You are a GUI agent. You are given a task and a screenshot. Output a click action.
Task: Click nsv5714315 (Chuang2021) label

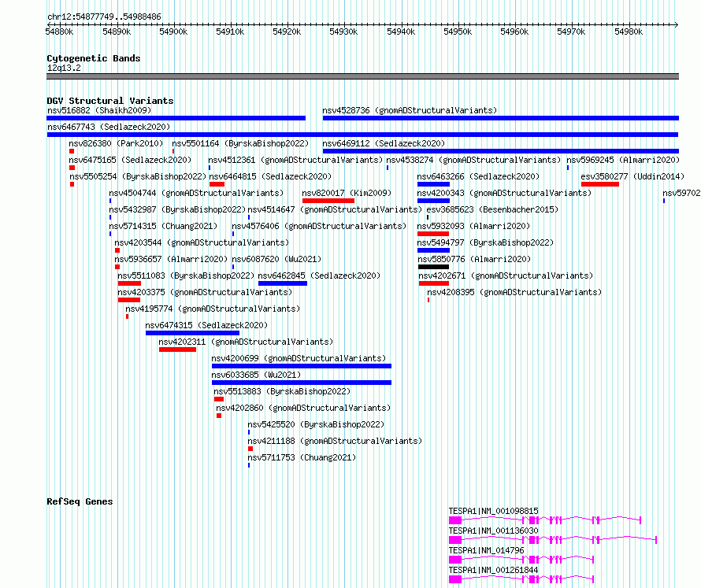click(163, 226)
